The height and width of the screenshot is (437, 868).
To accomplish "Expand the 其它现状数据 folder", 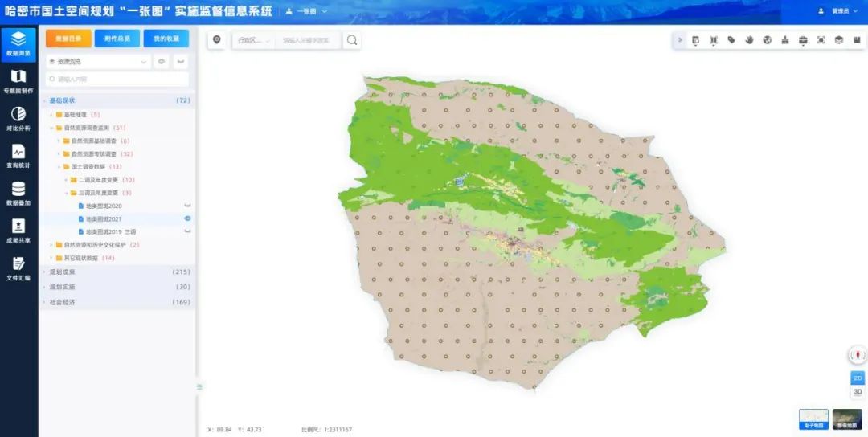I will 51,258.
